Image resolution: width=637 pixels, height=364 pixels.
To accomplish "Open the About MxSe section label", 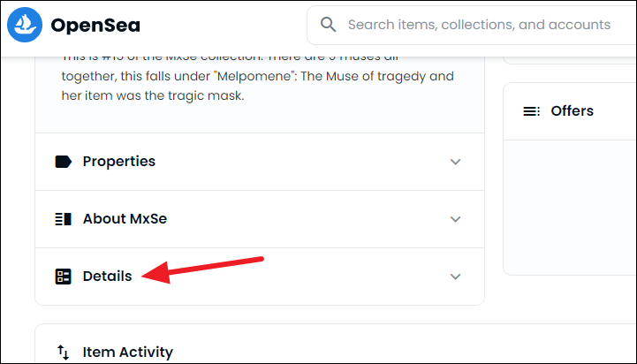I will [x=125, y=219].
